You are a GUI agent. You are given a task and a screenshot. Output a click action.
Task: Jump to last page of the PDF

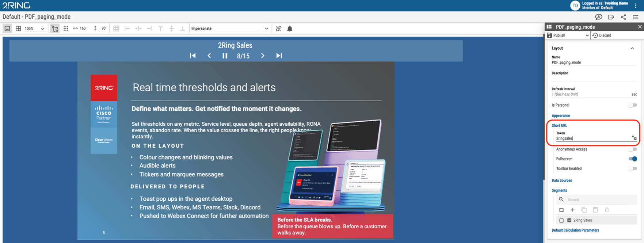(279, 56)
